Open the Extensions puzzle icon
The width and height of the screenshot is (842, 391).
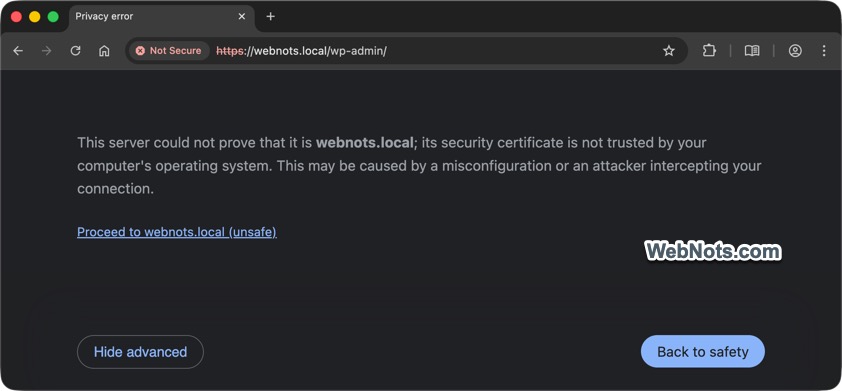click(709, 50)
